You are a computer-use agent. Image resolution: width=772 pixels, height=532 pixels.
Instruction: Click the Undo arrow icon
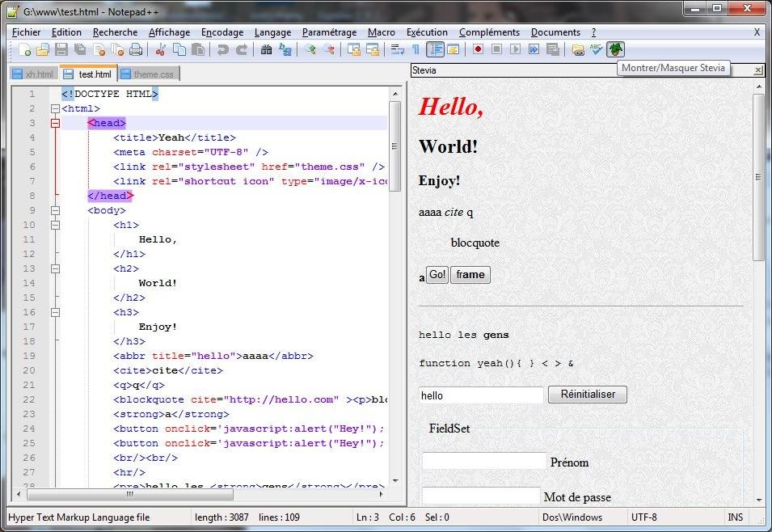coord(222,50)
